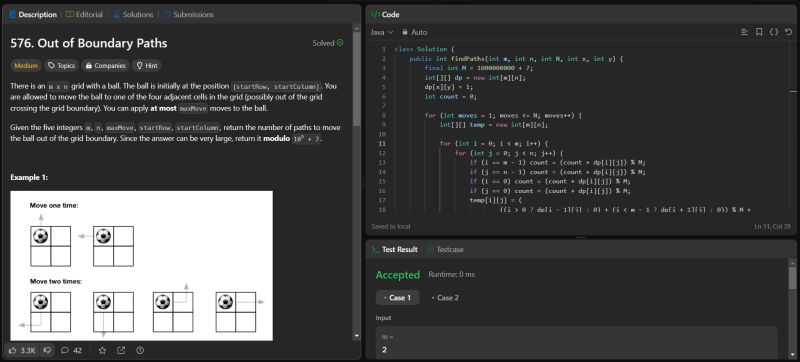
Task: Click the thumbs down dislike icon
Action: click(x=47, y=350)
